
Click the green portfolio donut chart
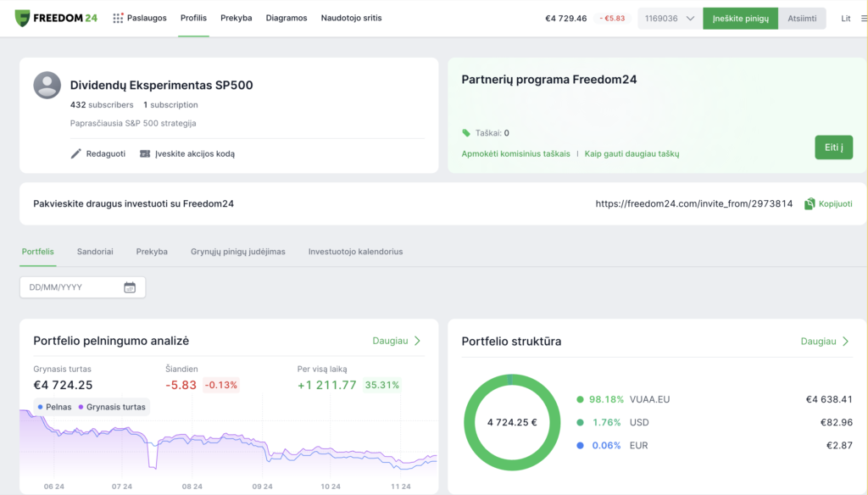511,422
